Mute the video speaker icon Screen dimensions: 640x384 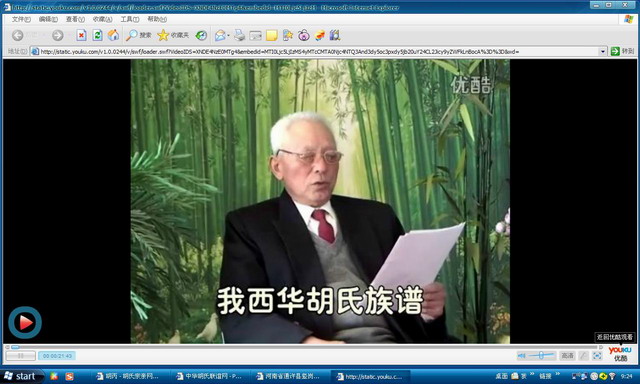coord(522,356)
